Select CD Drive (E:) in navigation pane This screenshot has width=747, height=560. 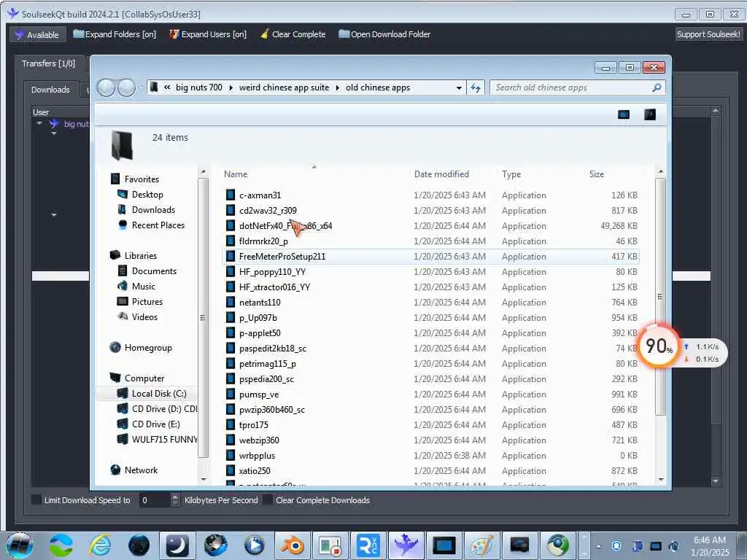pyautogui.click(x=155, y=424)
